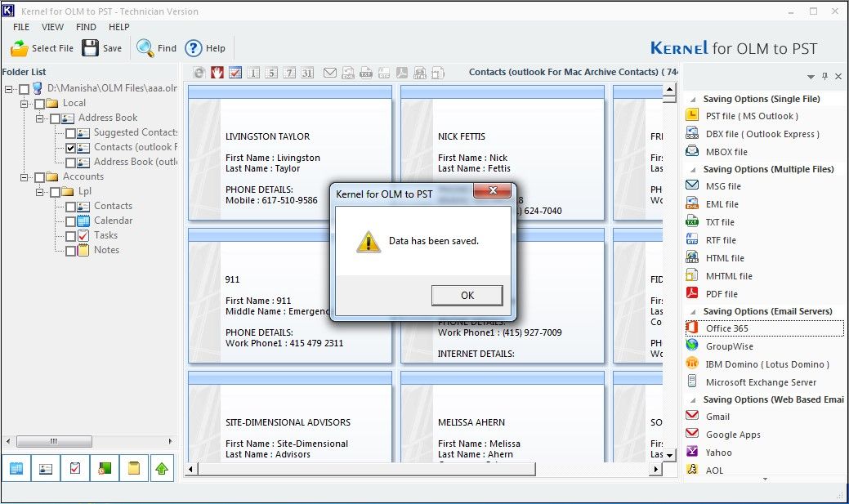Click the green up arrow icon

(x=161, y=468)
